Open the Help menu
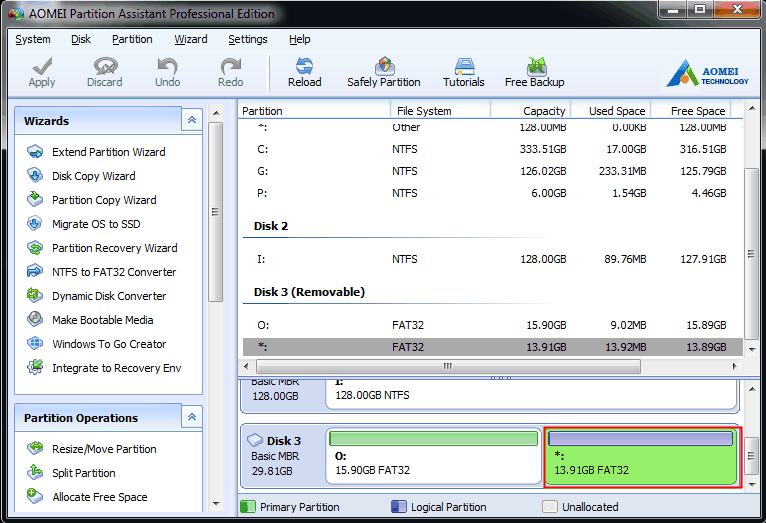 click(299, 39)
